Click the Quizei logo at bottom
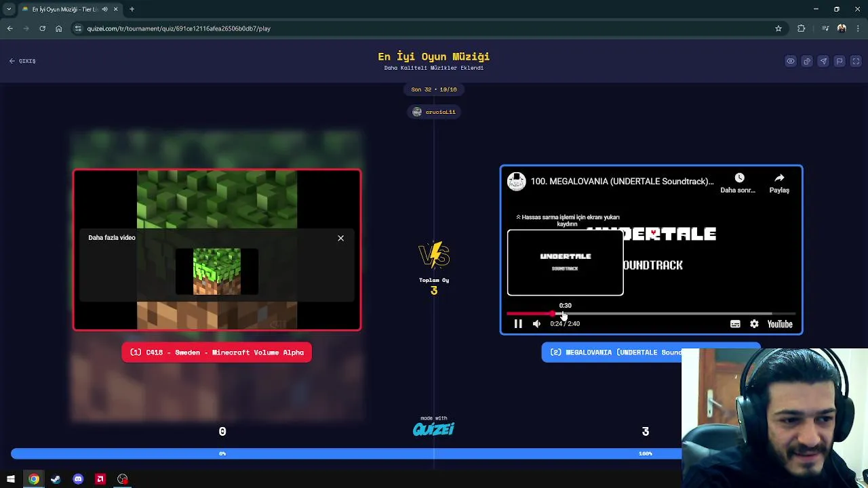 pos(434,428)
